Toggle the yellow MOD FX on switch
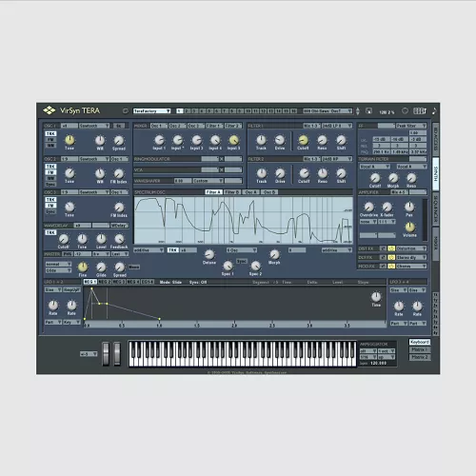Image resolution: width=476 pixels, height=476 pixels. pyautogui.click(x=391, y=267)
